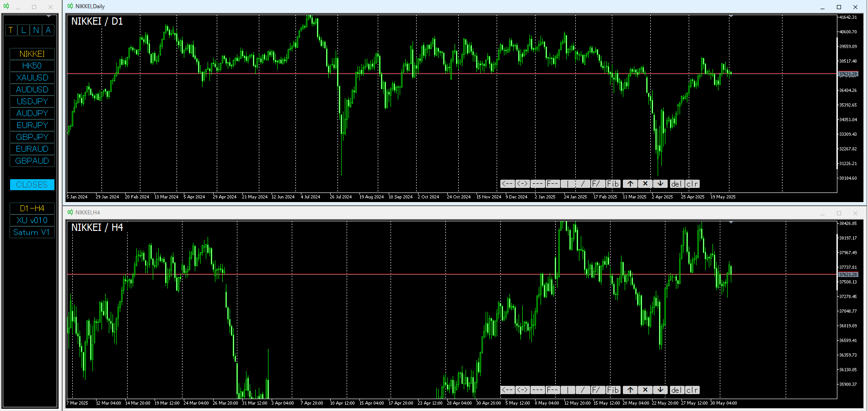Switch to the AUDJPY symbol
Image resolution: width=868 pixels, height=411 pixels.
coord(32,113)
